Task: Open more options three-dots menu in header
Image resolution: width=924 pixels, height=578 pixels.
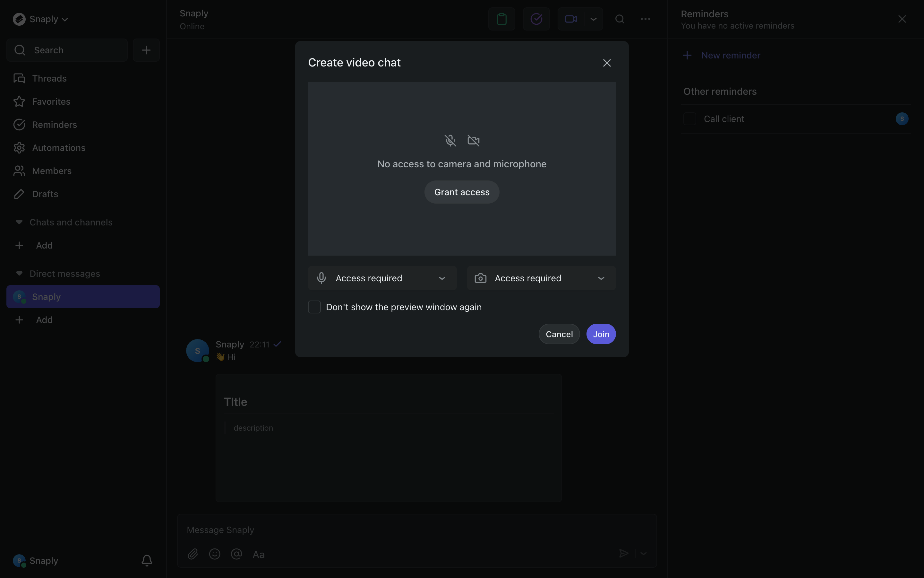Action: (x=645, y=19)
